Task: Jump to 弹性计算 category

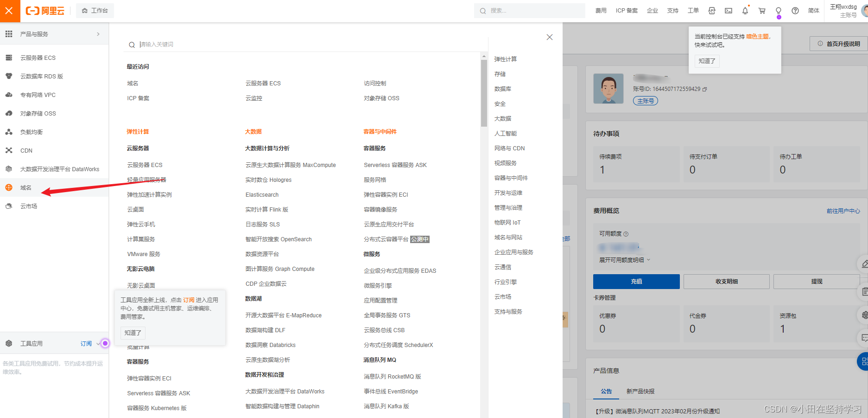Action: 506,59
